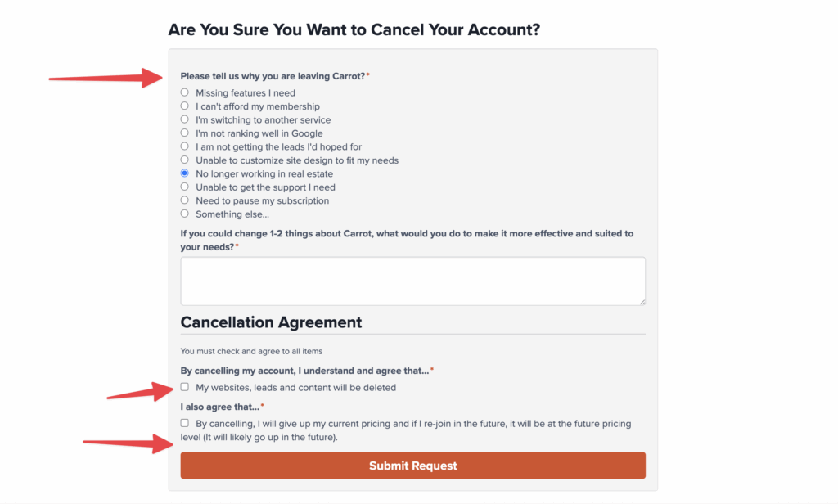
Task: Select 'I'm switching to another service' option
Action: point(185,119)
